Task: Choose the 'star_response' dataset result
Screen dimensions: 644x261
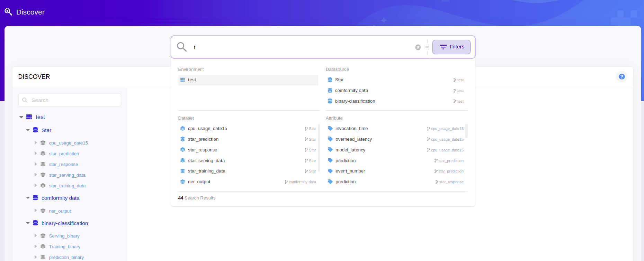Action: click(248, 150)
